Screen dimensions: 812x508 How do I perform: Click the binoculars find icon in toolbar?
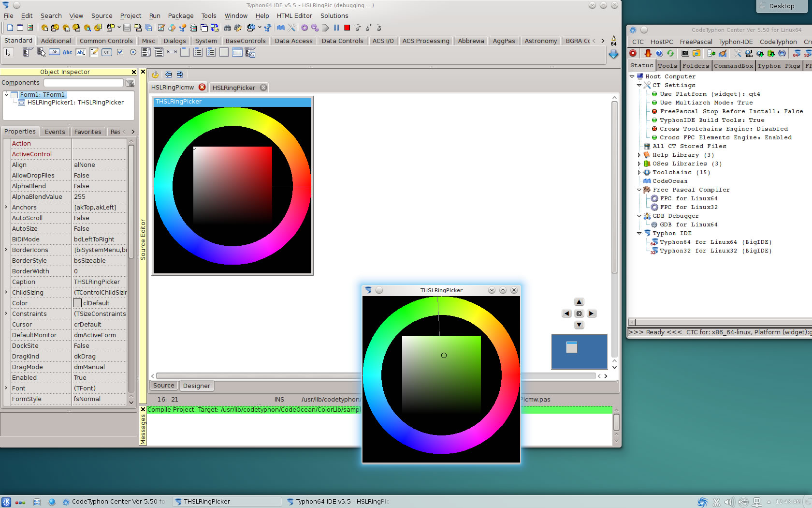(227, 28)
